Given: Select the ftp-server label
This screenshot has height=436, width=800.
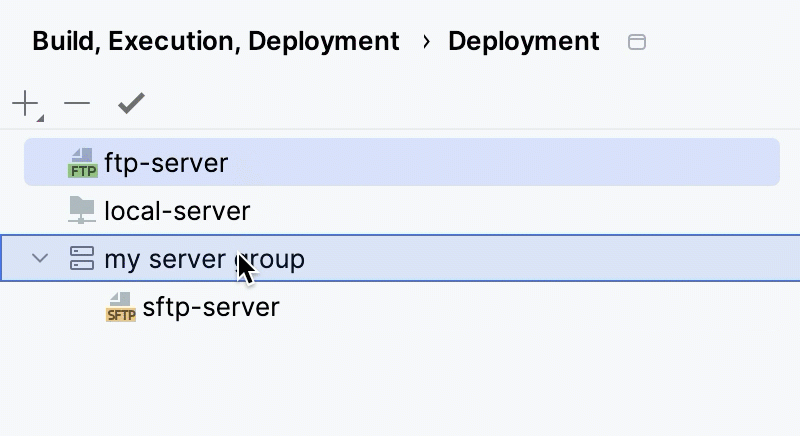Looking at the screenshot, I should [166, 162].
